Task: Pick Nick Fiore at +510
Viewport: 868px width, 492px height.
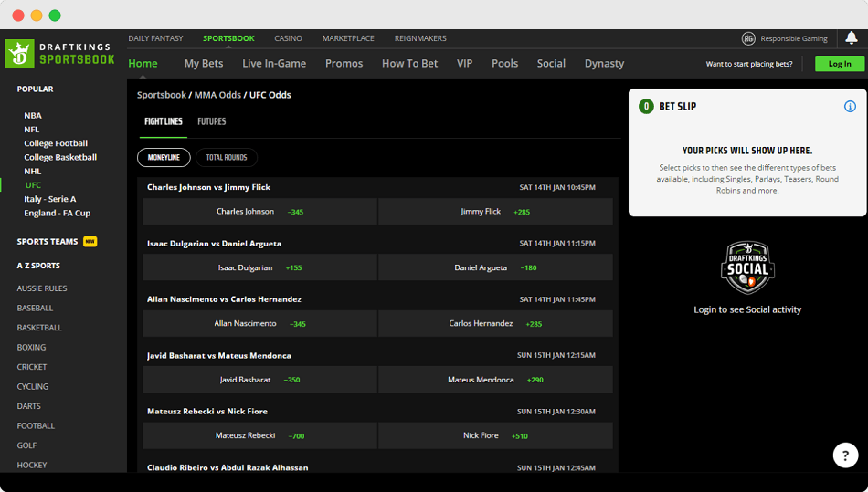Action: (495, 435)
